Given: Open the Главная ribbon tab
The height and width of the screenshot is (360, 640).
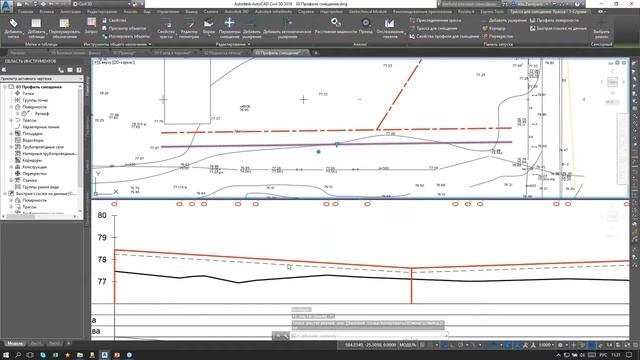Looking at the screenshot, I should point(25,12).
